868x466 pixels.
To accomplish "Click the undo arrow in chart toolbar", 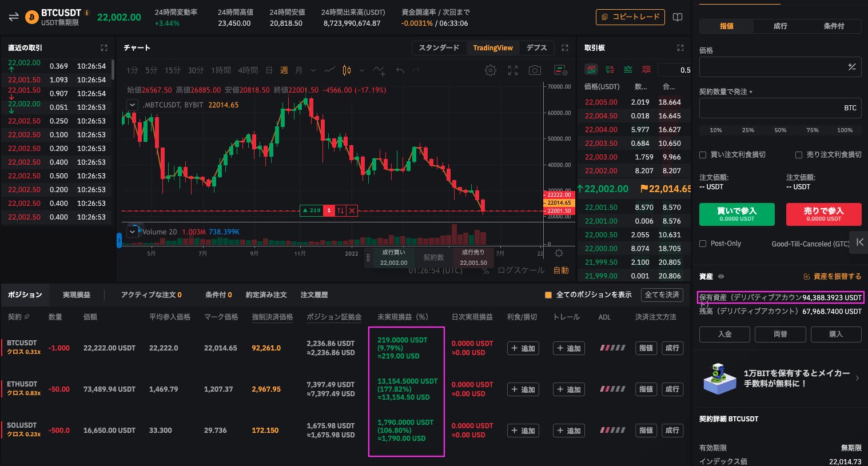I will 400,70.
